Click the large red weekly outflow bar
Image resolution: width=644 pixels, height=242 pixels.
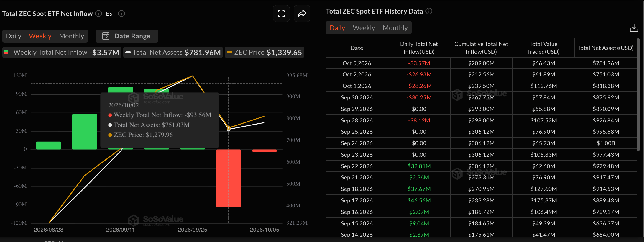229,178
